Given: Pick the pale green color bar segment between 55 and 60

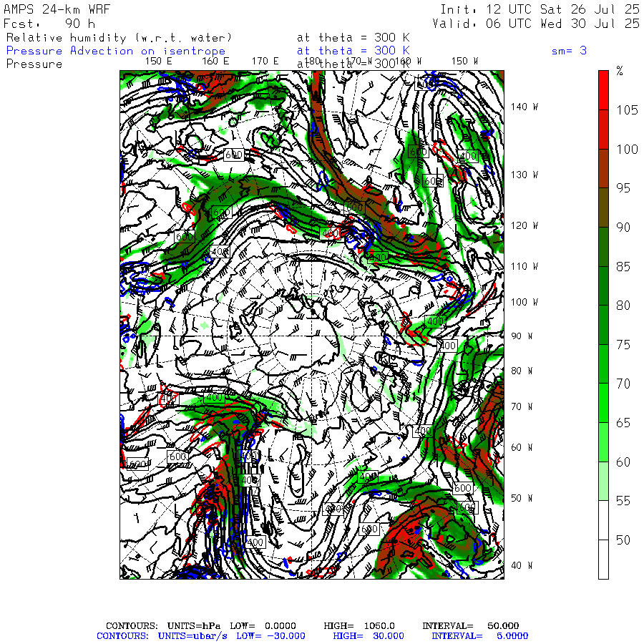Looking at the screenshot, I should point(603,482).
